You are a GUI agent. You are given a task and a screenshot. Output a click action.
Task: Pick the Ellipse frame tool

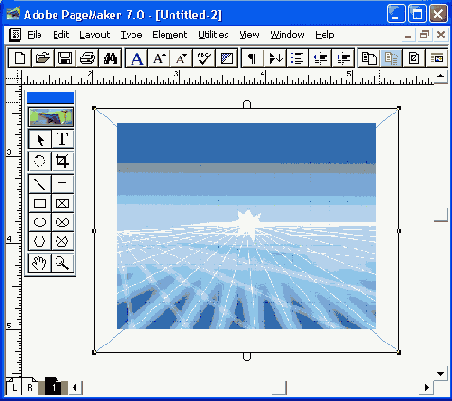pos(63,222)
